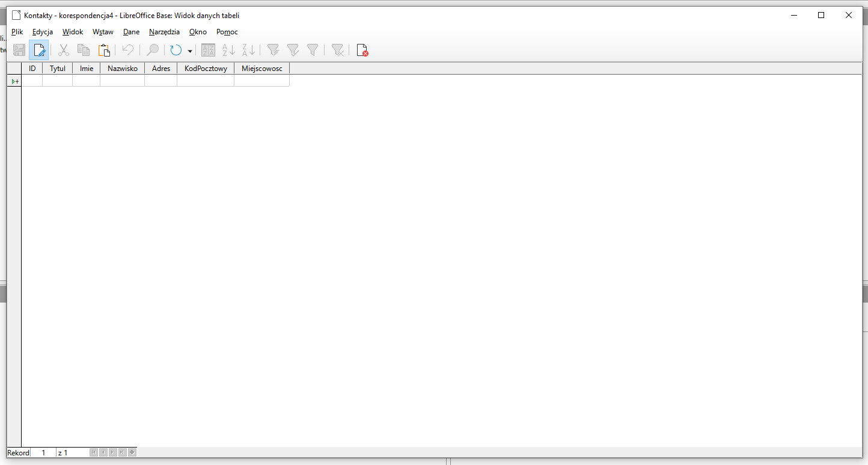Viewport: 868px width, 465px height.
Task: Open the Standard Filter funnel icon
Action: pyautogui.click(x=313, y=51)
